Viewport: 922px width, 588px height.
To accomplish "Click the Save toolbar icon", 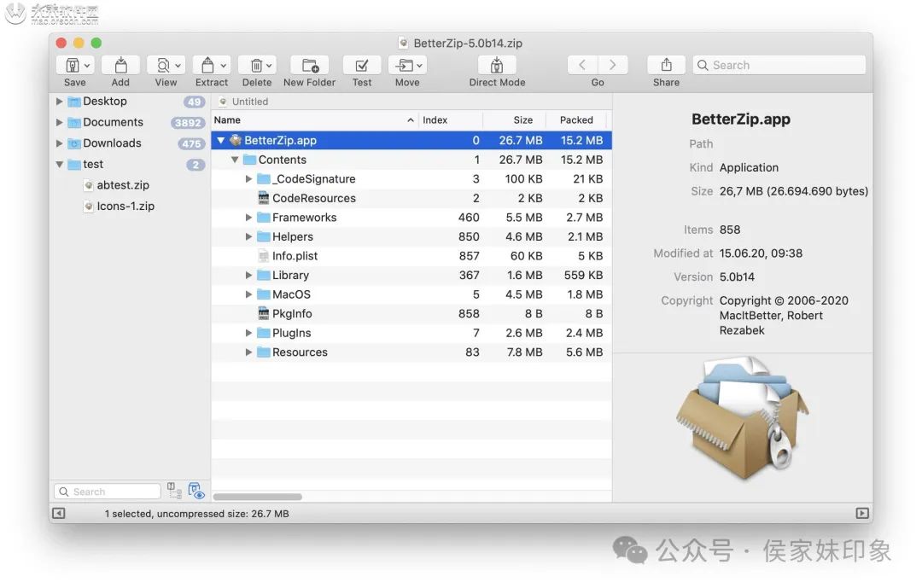I will [74, 65].
